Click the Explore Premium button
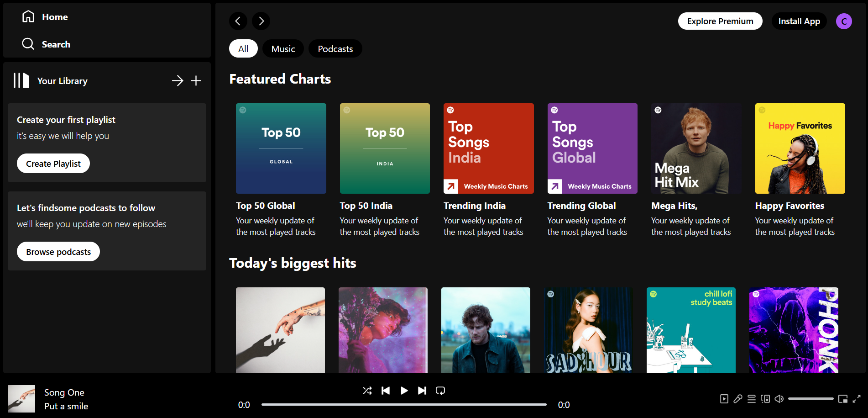This screenshot has height=418, width=868. (x=720, y=21)
